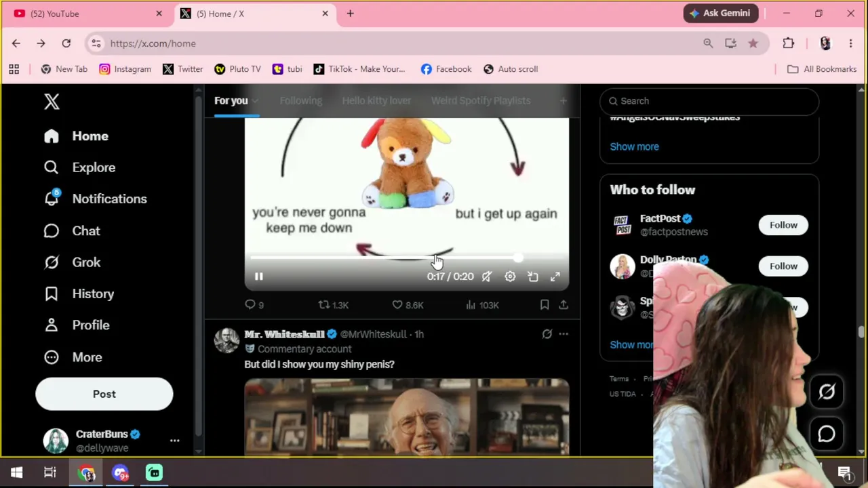Click the video progress bar handle
Image resolution: width=868 pixels, height=488 pixels.
pos(518,258)
